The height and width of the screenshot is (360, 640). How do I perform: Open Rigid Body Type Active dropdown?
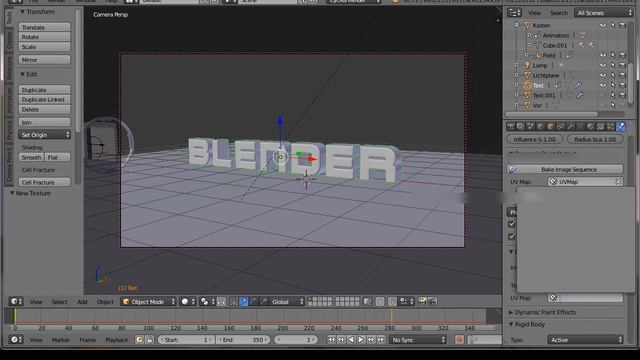585,340
